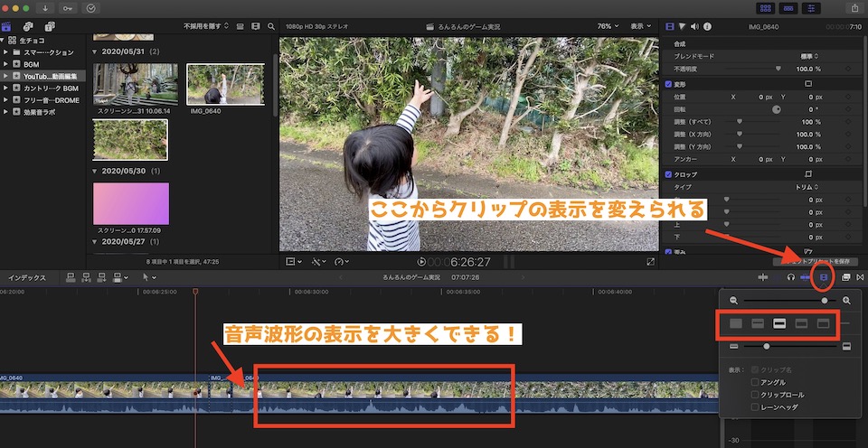Enable the クリップロール checkbox

coord(755,395)
